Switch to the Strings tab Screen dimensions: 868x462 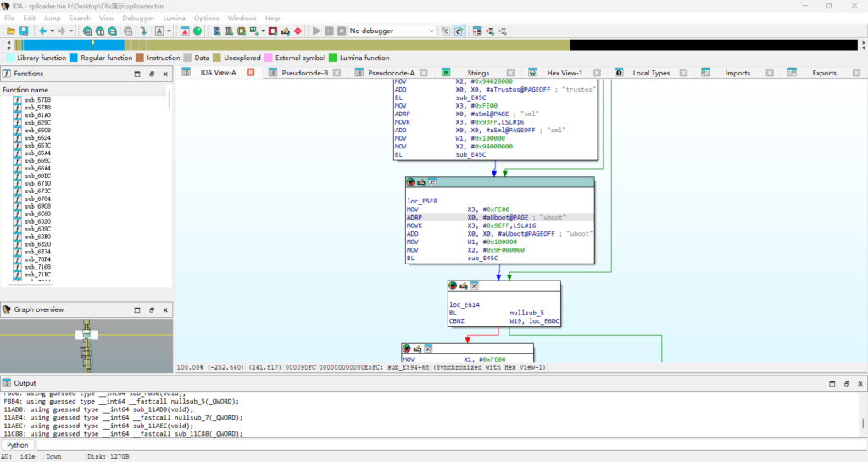tap(477, 73)
